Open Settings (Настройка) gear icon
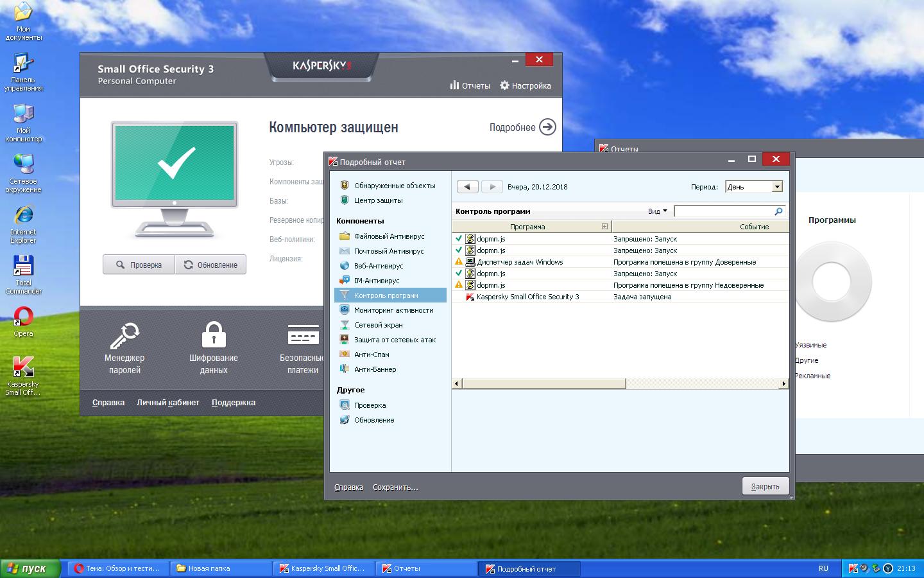This screenshot has height=578, width=924. point(504,85)
